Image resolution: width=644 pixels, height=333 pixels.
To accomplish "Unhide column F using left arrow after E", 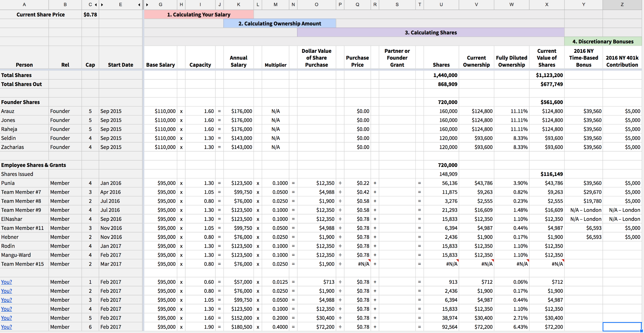I will tap(139, 5).
